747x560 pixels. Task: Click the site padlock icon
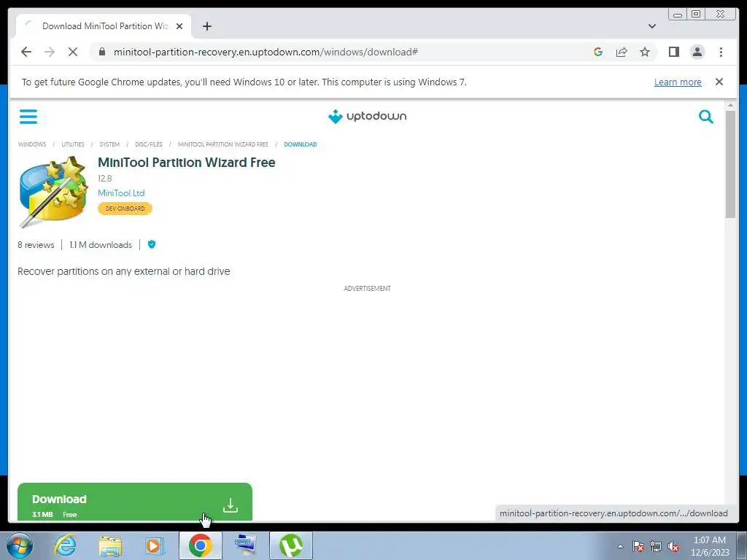click(101, 52)
